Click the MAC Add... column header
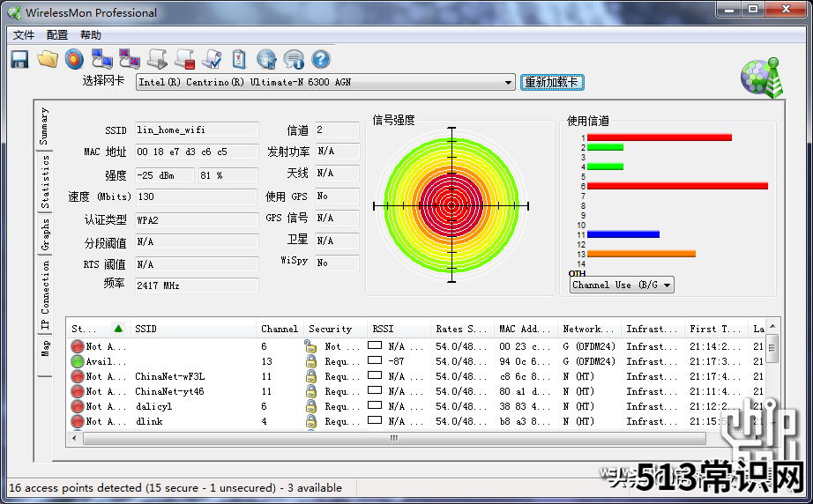The image size is (813, 504). (x=526, y=329)
